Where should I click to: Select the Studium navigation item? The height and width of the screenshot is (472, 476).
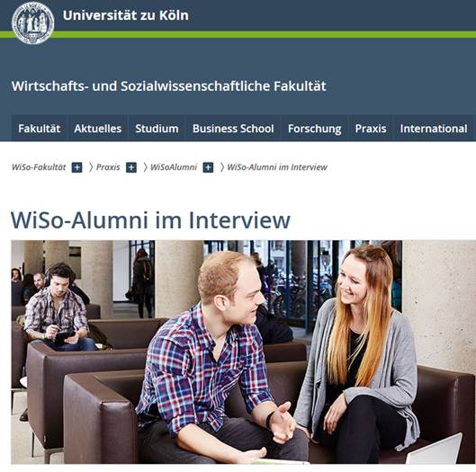coord(157,129)
